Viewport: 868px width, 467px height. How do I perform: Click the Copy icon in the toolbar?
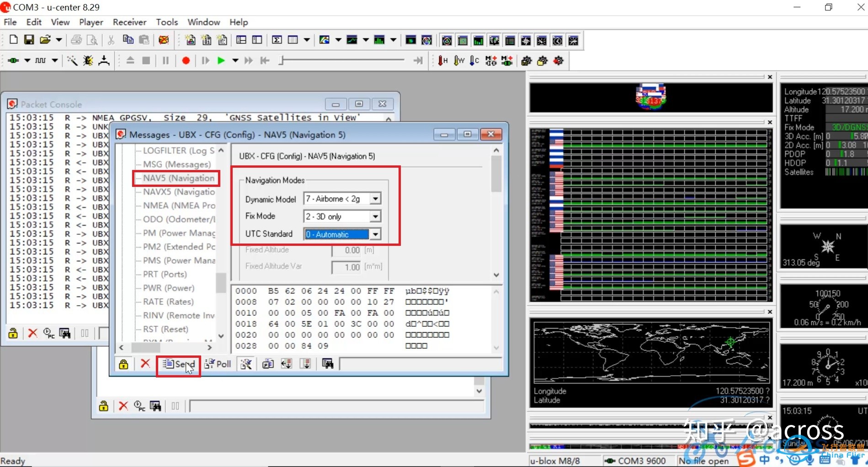click(128, 40)
